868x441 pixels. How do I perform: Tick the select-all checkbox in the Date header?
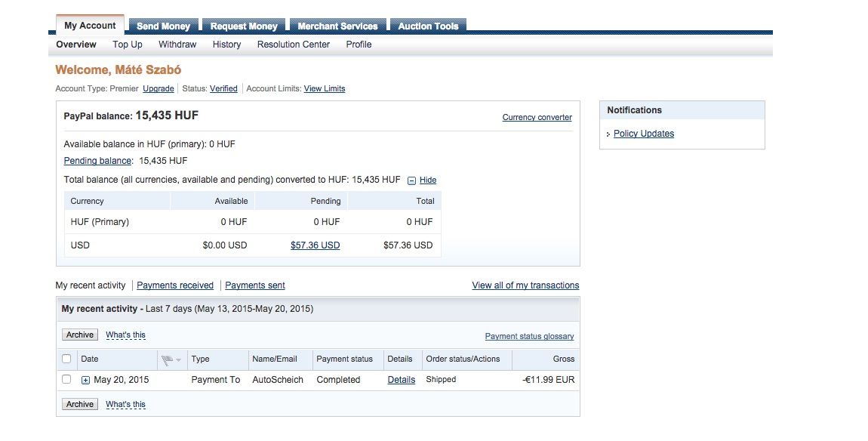66,359
